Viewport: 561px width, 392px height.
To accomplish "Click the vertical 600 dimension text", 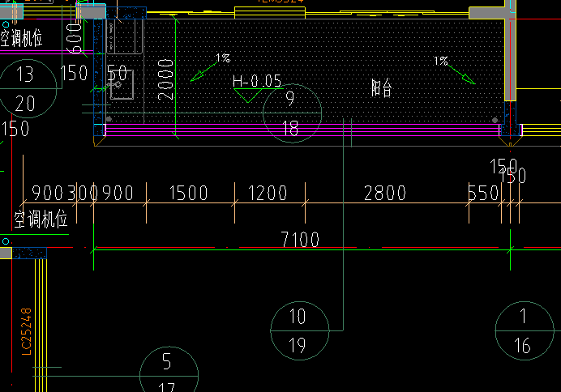I will point(74,39).
